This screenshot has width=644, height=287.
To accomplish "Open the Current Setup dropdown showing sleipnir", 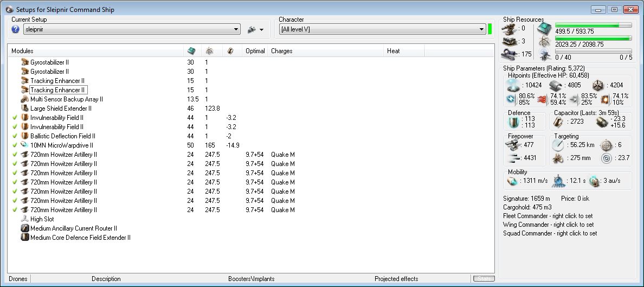I will point(131,29).
